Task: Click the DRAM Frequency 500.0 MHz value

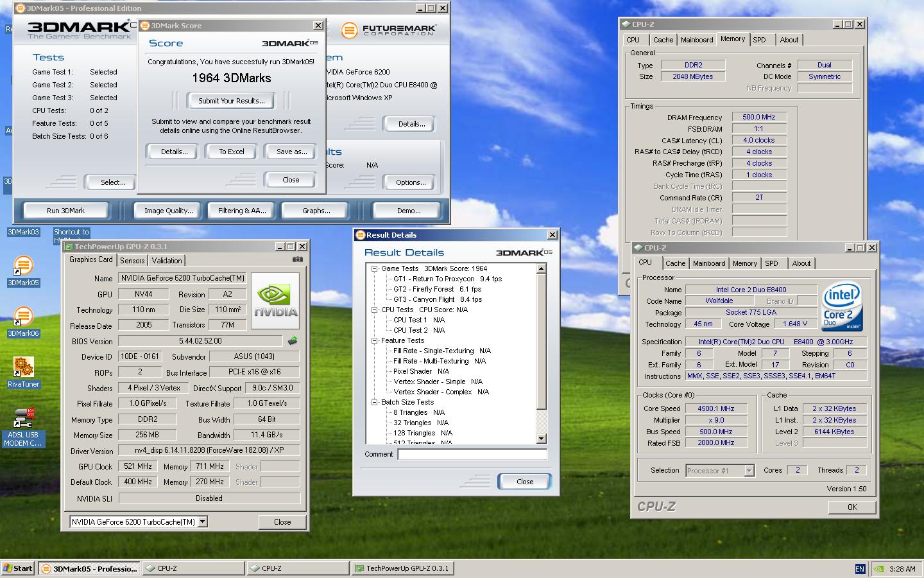Action: [759, 118]
